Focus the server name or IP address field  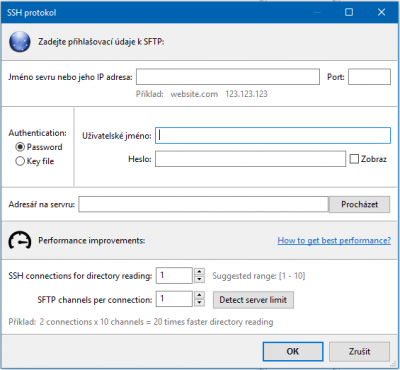coord(228,77)
